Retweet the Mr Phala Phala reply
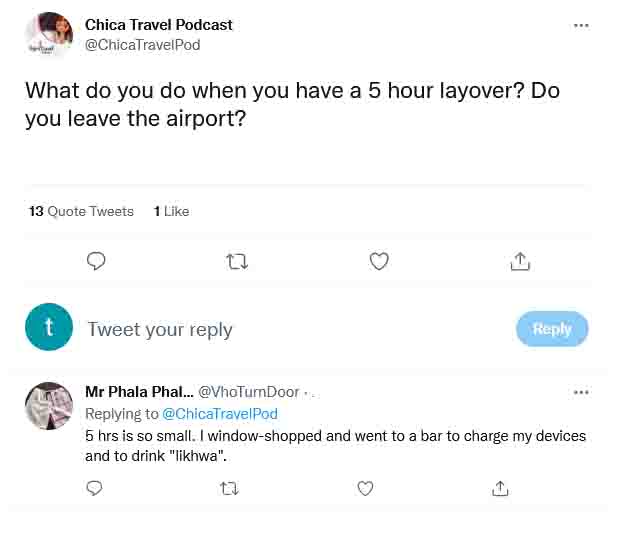The width and height of the screenshot is (620, 533). click(229, 489)
